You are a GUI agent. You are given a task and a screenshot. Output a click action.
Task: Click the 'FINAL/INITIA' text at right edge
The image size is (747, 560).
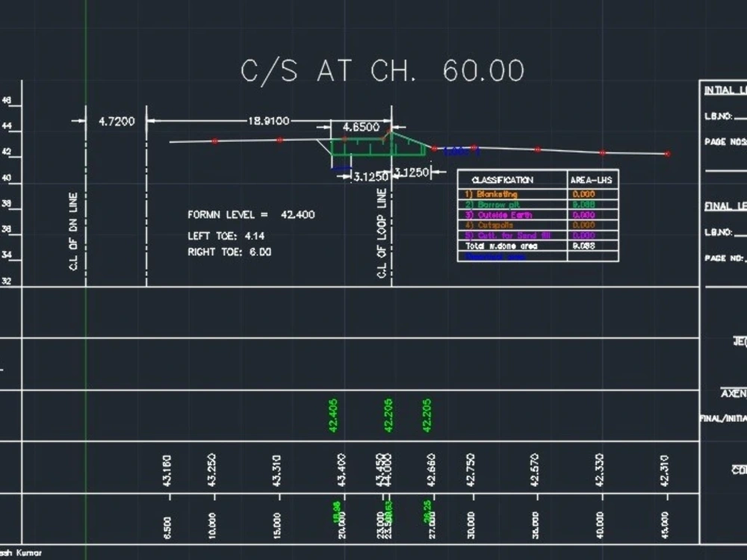723,418
